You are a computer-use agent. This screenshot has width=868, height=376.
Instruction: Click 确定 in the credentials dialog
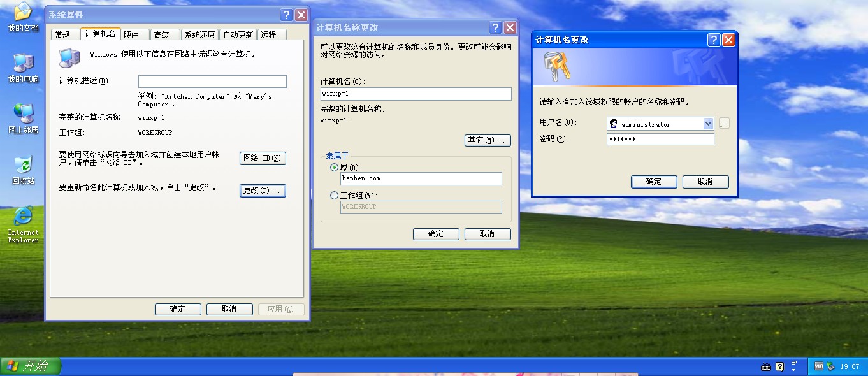pyautogui.click(x=654, y=182)
